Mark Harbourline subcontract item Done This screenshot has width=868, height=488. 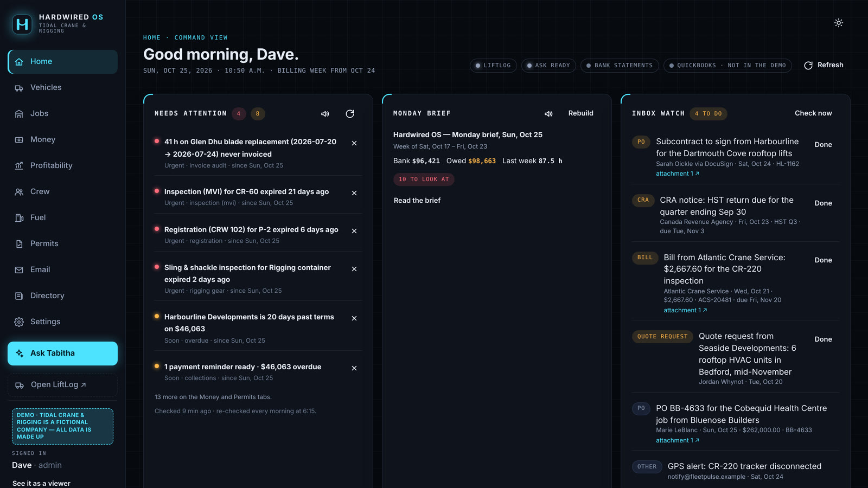pyautogui.click(x=823, y=145)
